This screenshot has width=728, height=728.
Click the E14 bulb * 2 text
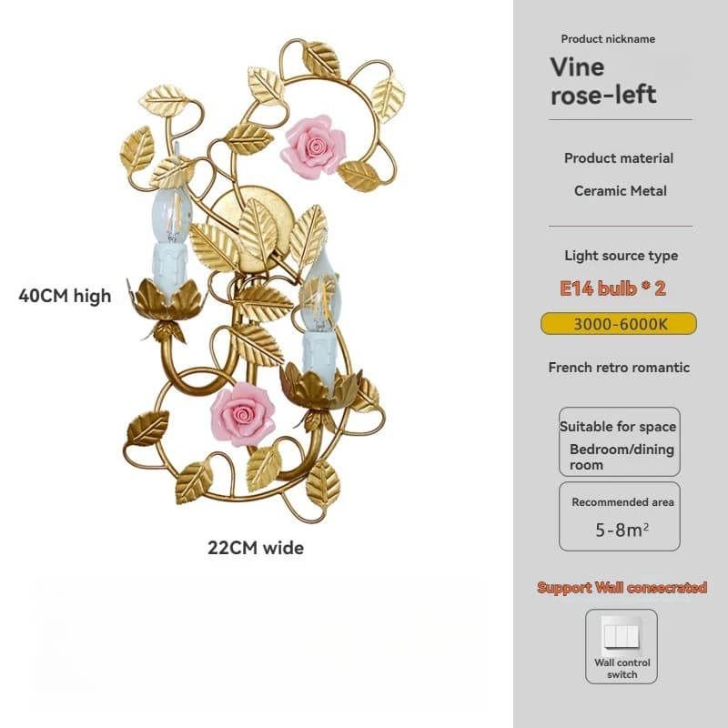pyautogui.click(x=612, y=288)
